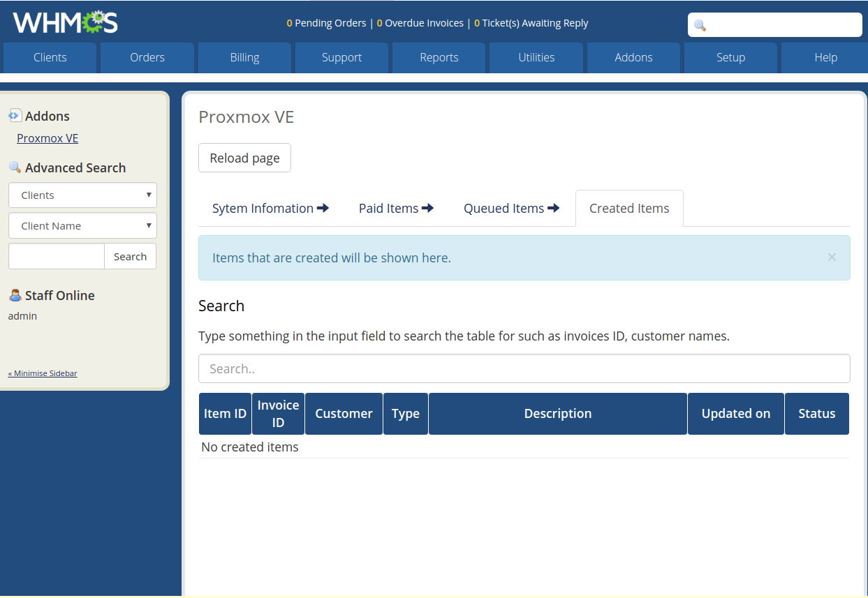868x598 pixels.
Task: Click the Addons sidebar heading icon
Action: (15, 116)
